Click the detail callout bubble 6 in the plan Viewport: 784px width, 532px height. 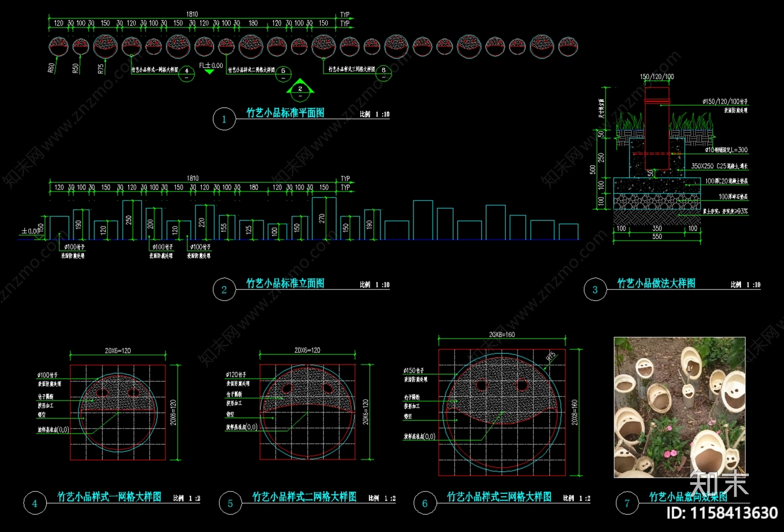[384, 73]
